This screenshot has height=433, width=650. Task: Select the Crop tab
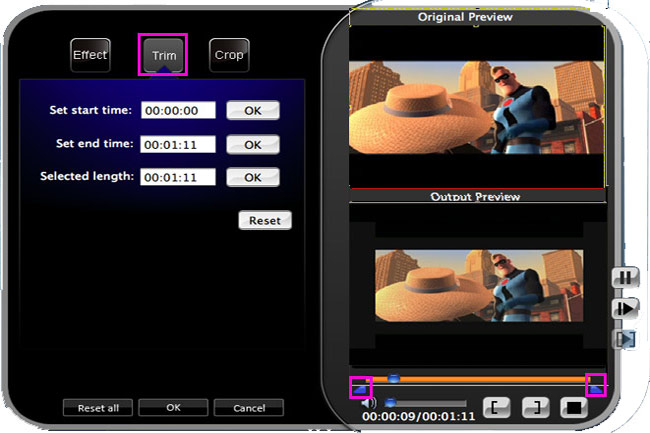(229, 55)
